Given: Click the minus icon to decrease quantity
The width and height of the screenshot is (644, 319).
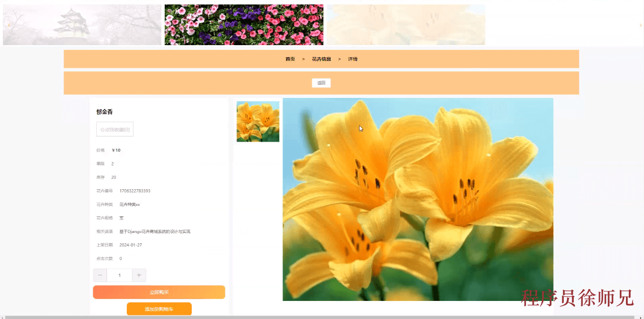Looking at the screenshot, I should [100, 275].
